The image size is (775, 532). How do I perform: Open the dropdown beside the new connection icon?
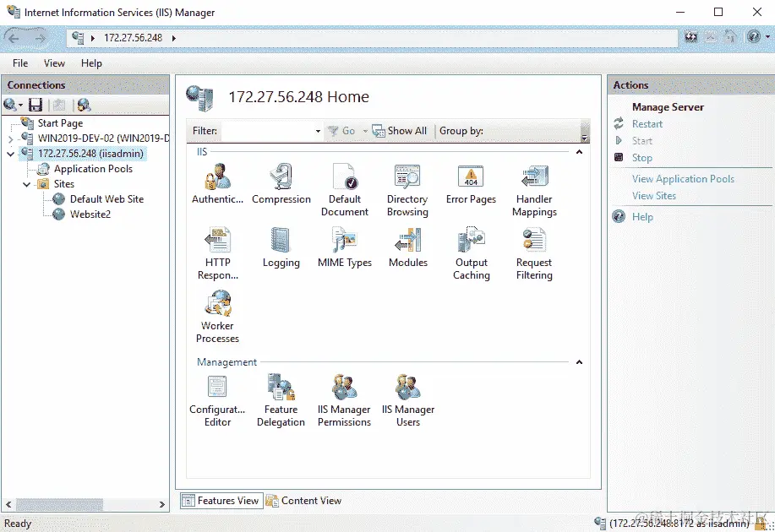click(x=21, y=106)
